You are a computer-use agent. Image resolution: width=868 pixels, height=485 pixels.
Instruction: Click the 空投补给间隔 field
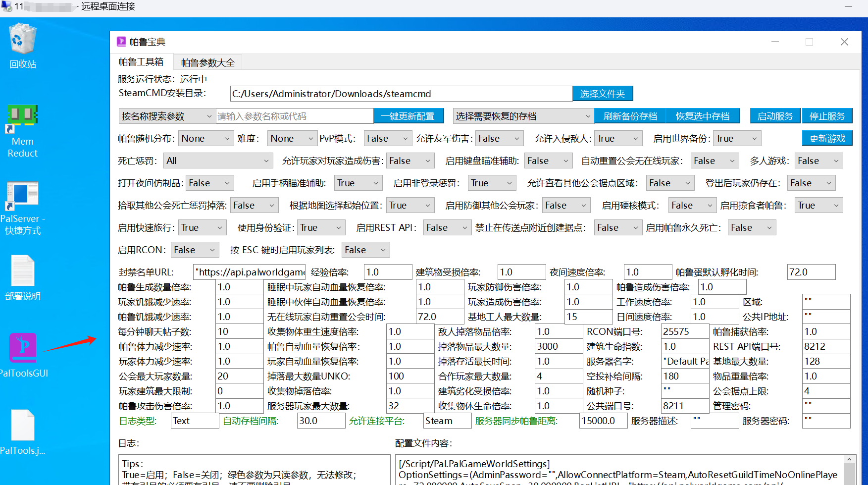[685, 376]
